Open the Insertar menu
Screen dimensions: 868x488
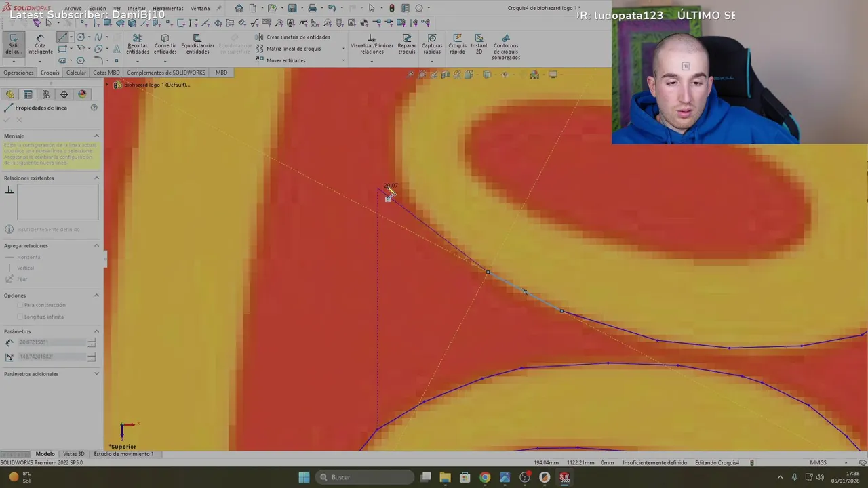click(x=136, y=9)
